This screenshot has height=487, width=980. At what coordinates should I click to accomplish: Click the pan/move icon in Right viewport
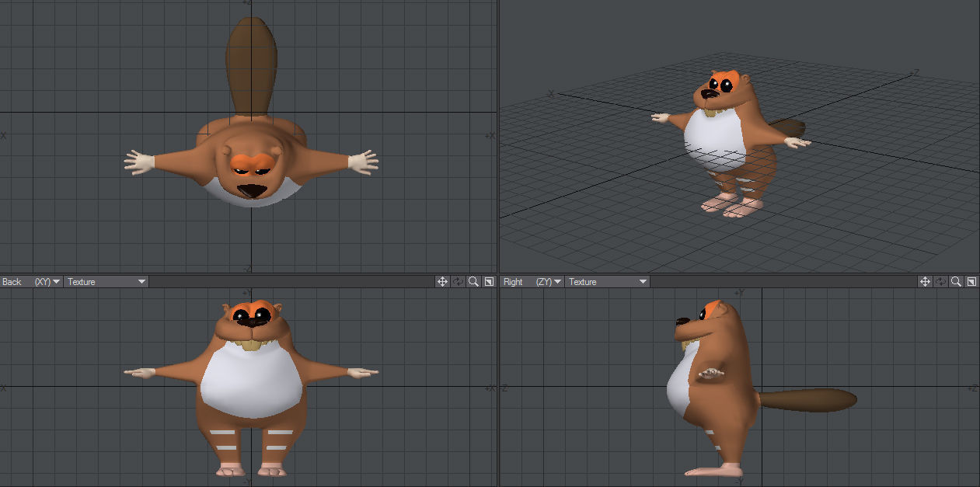pos(925,281)
